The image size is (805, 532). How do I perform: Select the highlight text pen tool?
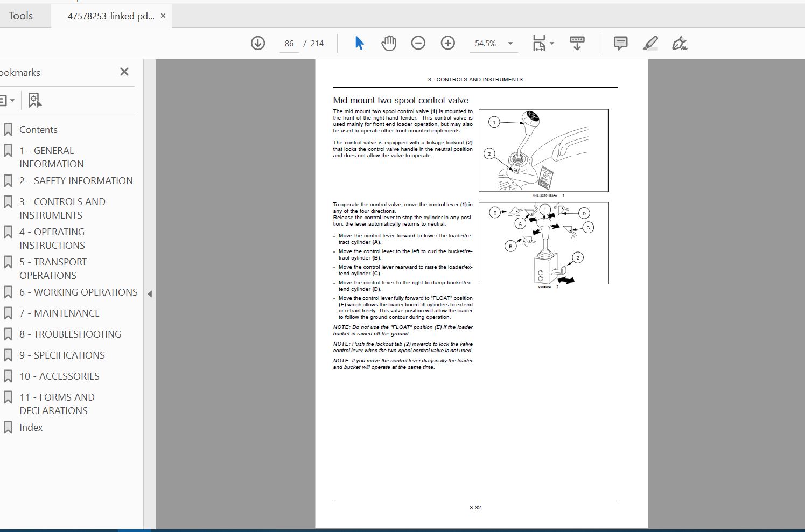coord(650,43)
